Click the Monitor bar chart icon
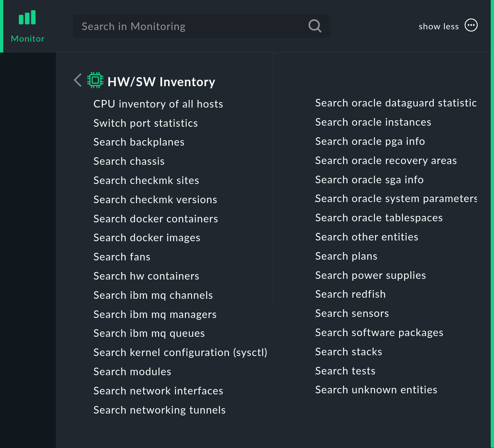 pos(27,17)
